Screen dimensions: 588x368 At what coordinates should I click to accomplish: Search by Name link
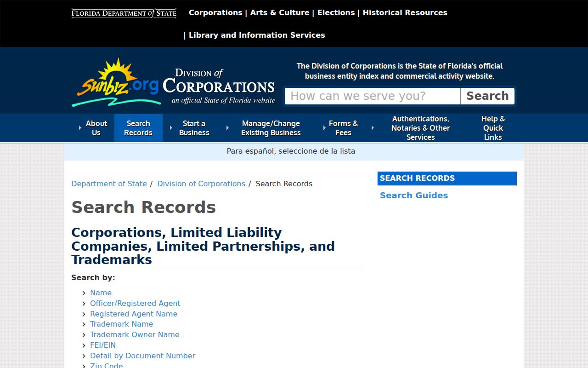coord(101,293)
